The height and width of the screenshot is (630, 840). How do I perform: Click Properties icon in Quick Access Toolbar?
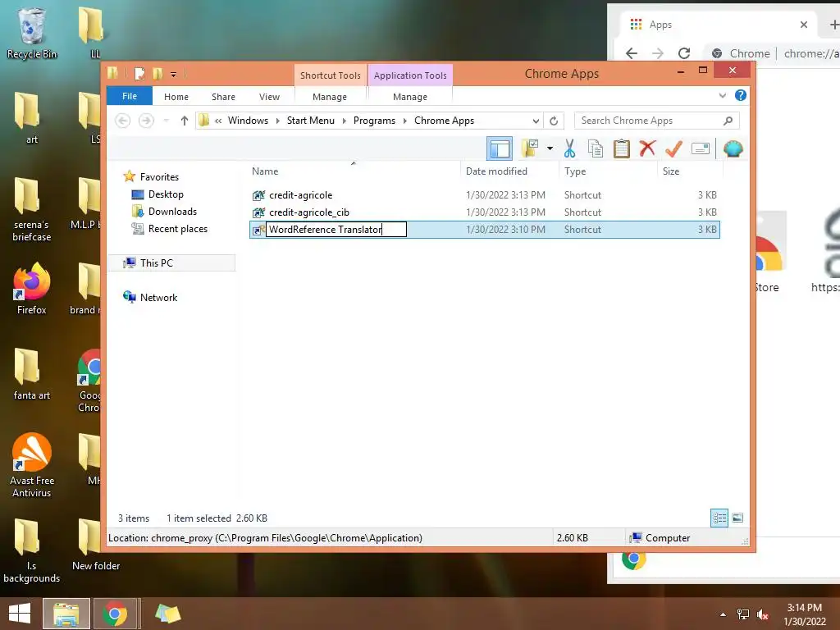[x=139, y=73]
